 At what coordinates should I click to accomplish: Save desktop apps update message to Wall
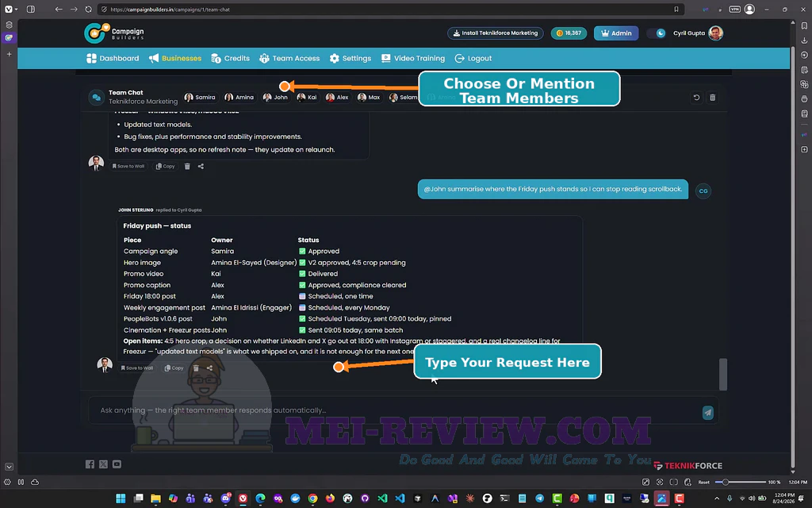coord(128,167)
